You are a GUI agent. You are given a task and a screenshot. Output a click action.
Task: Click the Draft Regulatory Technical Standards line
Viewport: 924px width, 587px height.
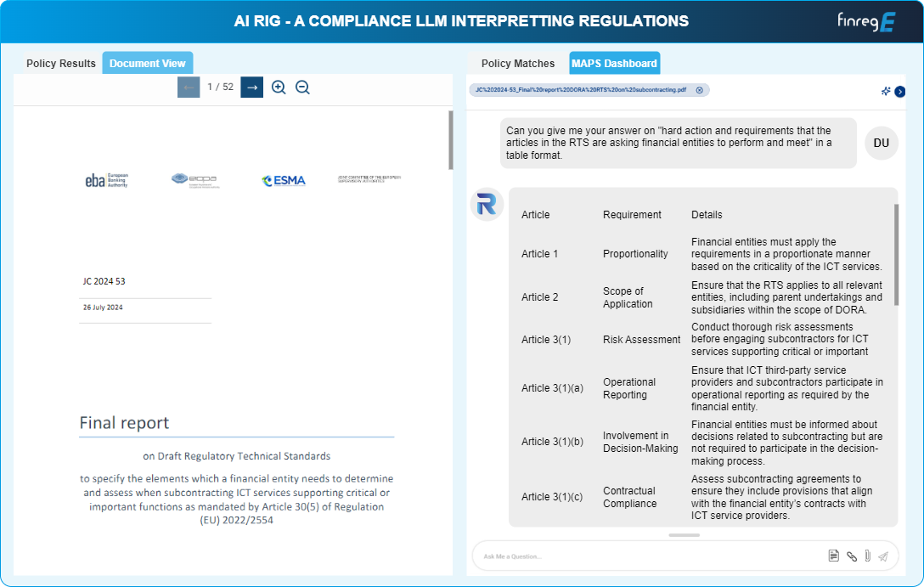(x=236, y=456)
